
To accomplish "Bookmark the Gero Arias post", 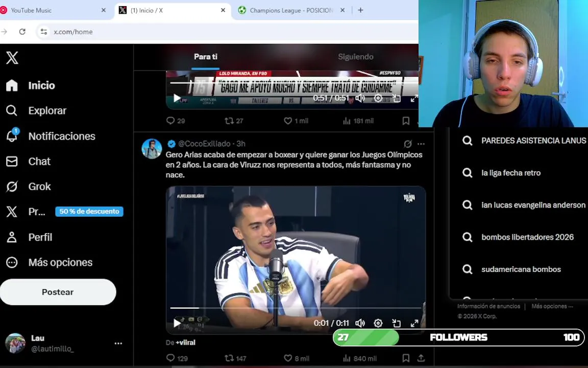I will [406, 358].
